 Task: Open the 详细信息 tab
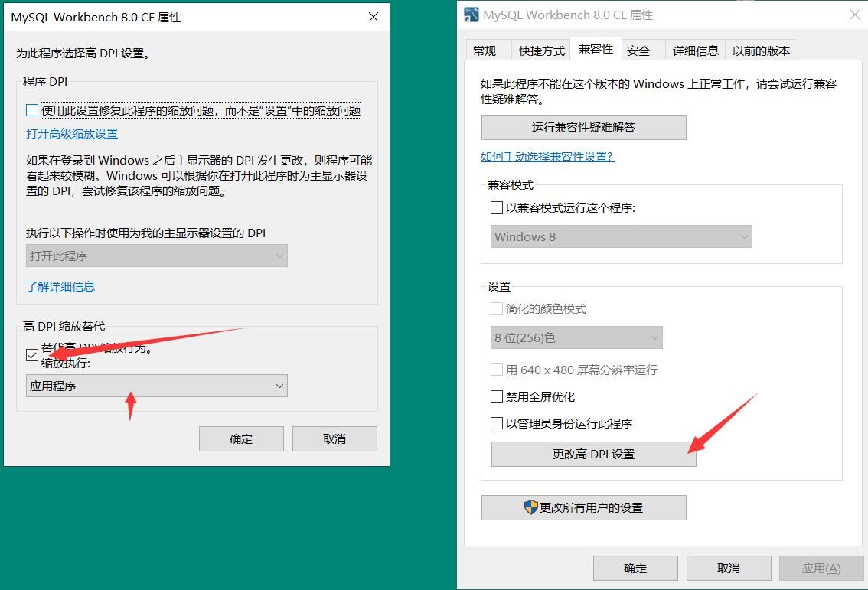click(695, 51)
